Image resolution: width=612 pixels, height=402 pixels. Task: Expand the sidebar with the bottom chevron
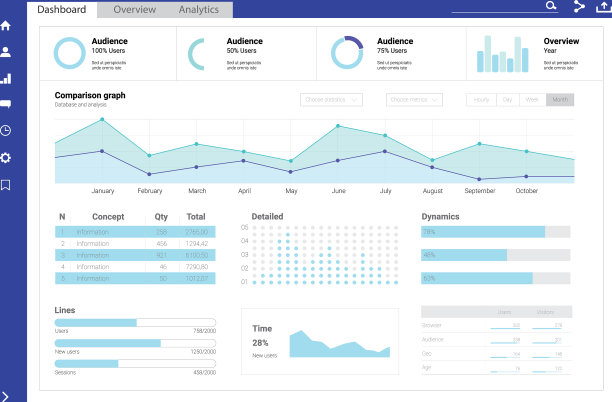(6, 395)
